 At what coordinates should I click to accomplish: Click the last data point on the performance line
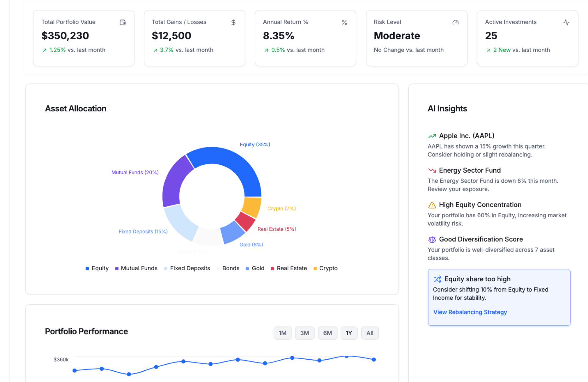click(374, 360)
